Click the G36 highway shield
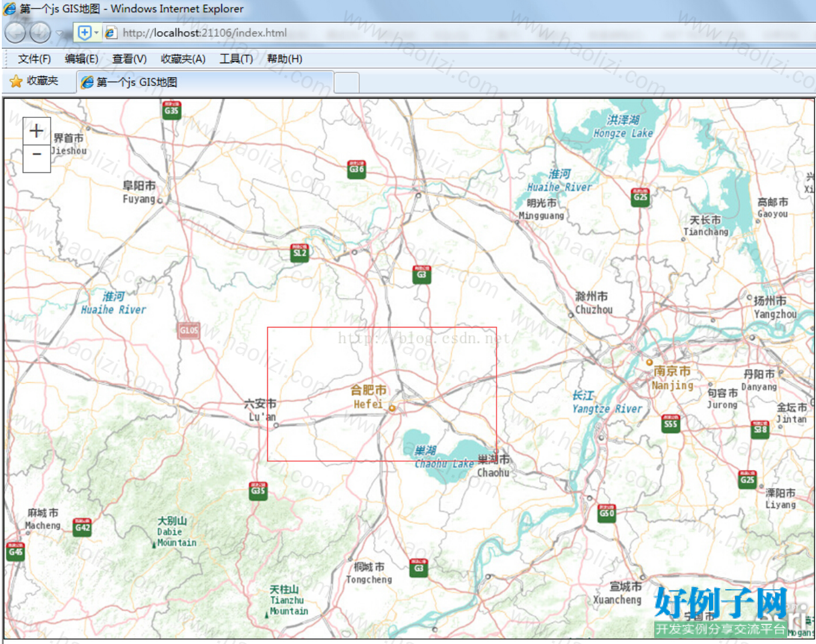 [x=357, y=169]
